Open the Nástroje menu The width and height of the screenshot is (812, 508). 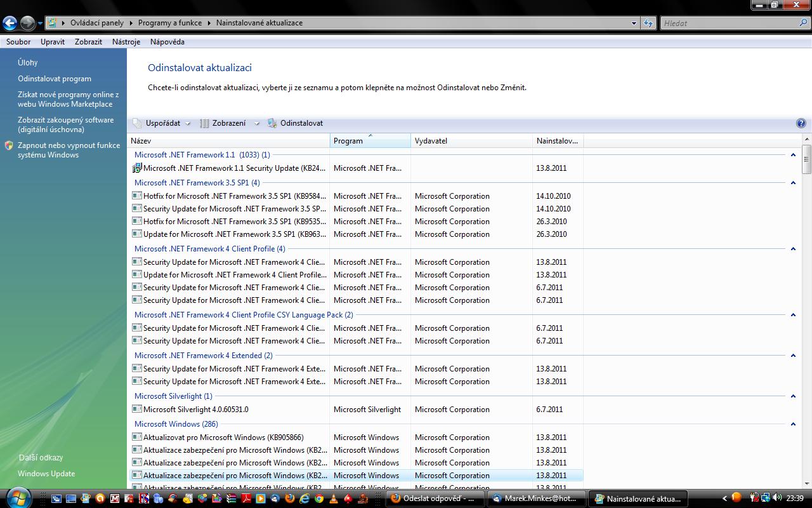126,42
